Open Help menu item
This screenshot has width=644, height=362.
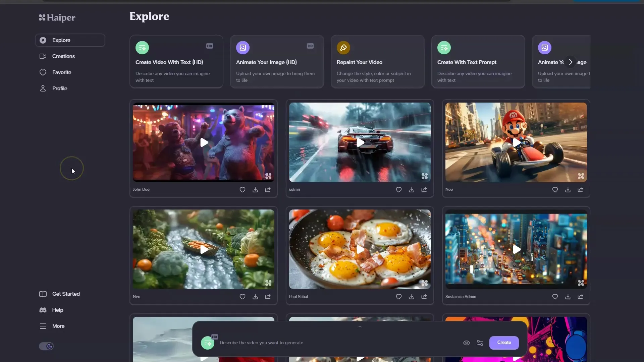coord(57,309)
